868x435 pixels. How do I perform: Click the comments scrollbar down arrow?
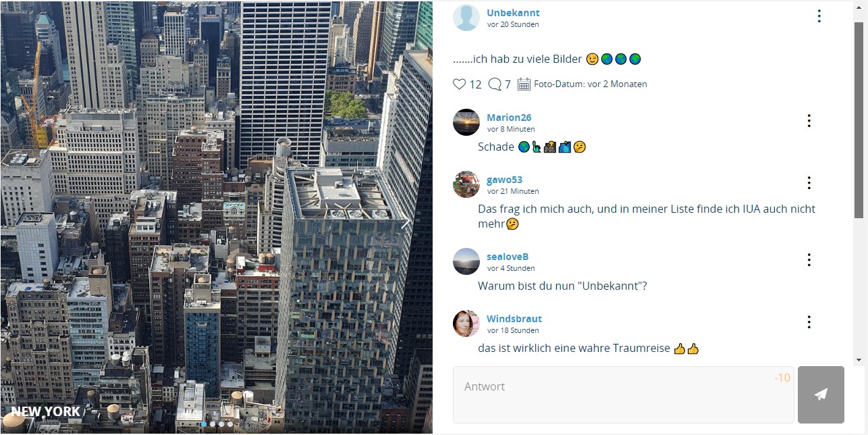(859, 360)
